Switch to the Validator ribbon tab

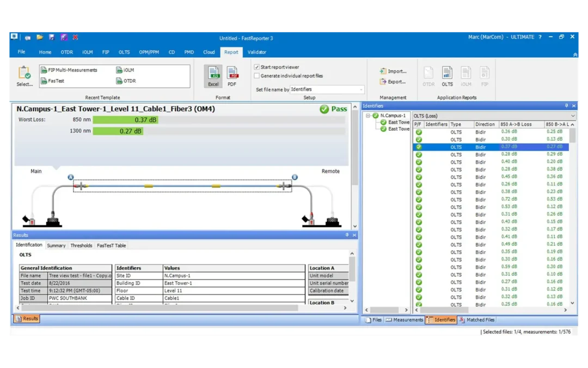point(257,52)
